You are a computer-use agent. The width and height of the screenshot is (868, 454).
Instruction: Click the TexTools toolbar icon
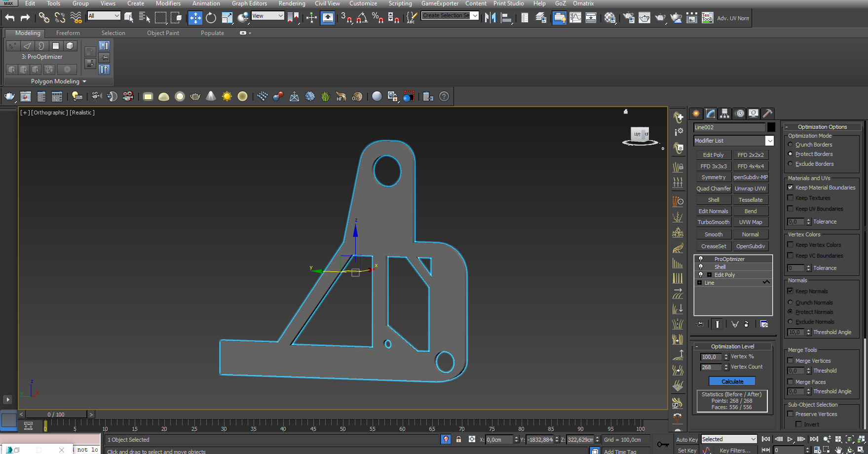(707, 18)
